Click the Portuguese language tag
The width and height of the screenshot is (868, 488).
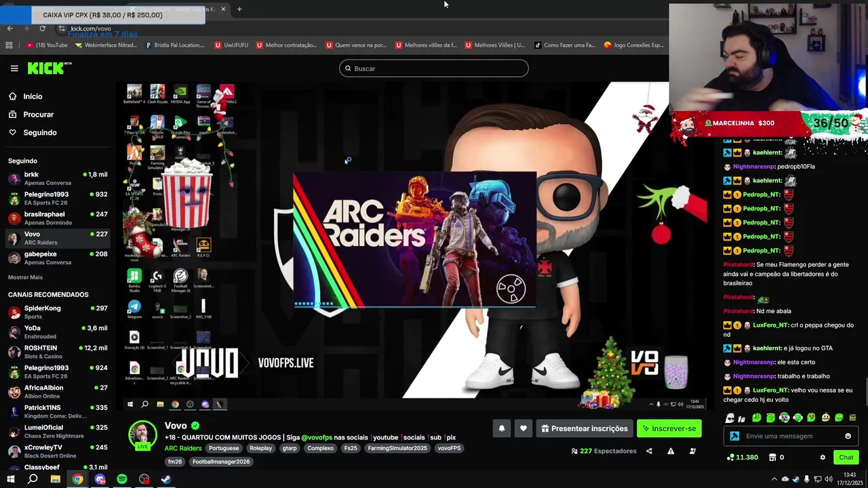pos(224,448)
